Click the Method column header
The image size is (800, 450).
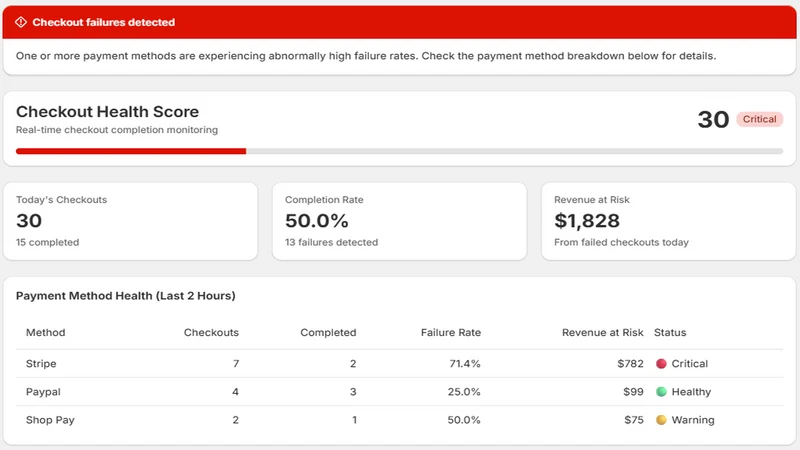pos(45,333)
